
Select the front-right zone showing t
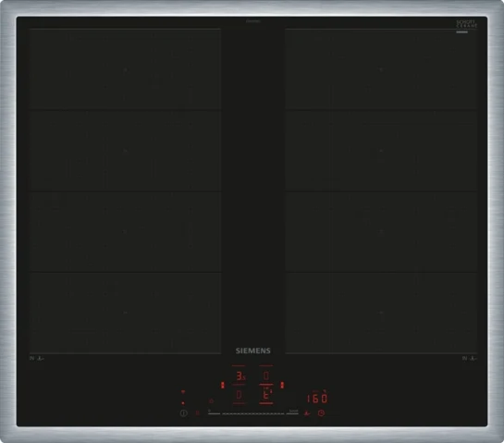(x=266, y=395)
